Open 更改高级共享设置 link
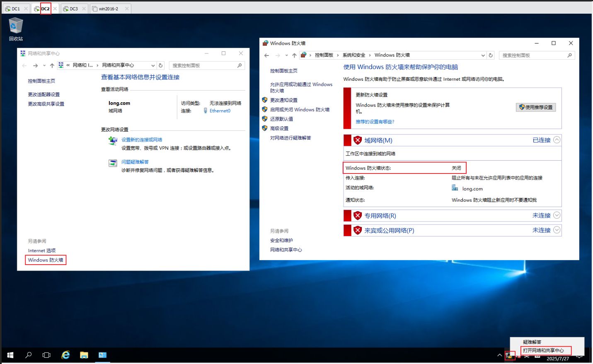 46,104
